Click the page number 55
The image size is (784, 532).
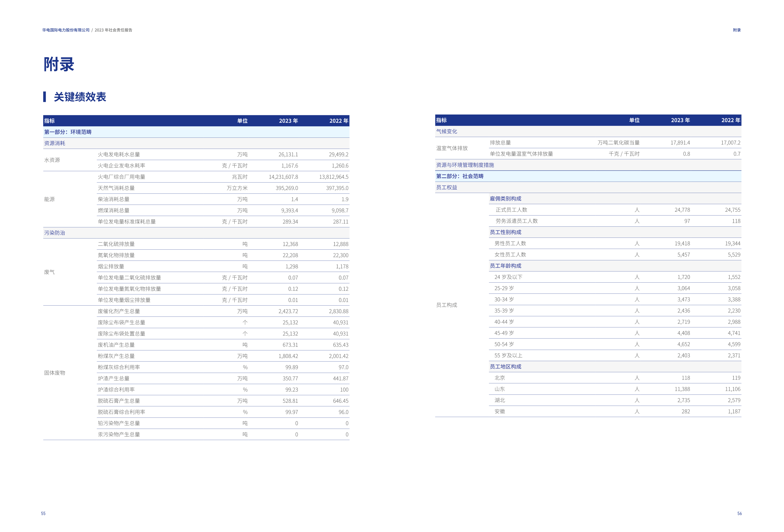coord(43,514)
